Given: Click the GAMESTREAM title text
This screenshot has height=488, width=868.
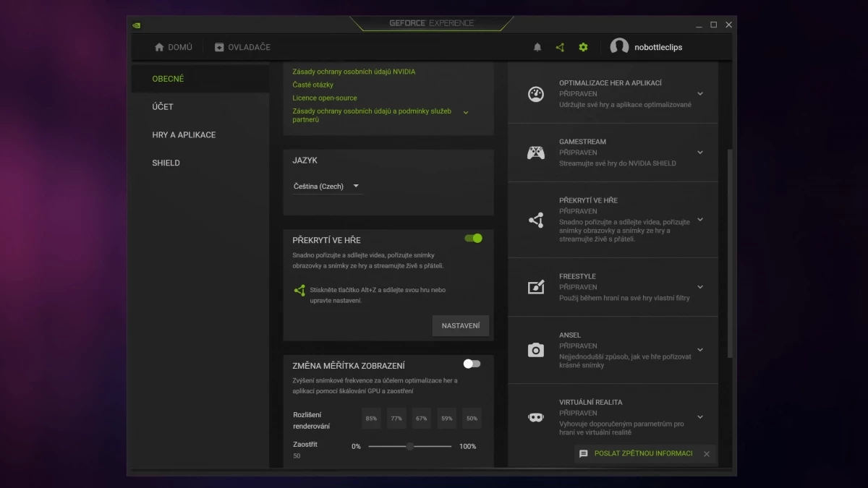Looking at the screenshot, I should pyautogui.click(x=582, y=142).
